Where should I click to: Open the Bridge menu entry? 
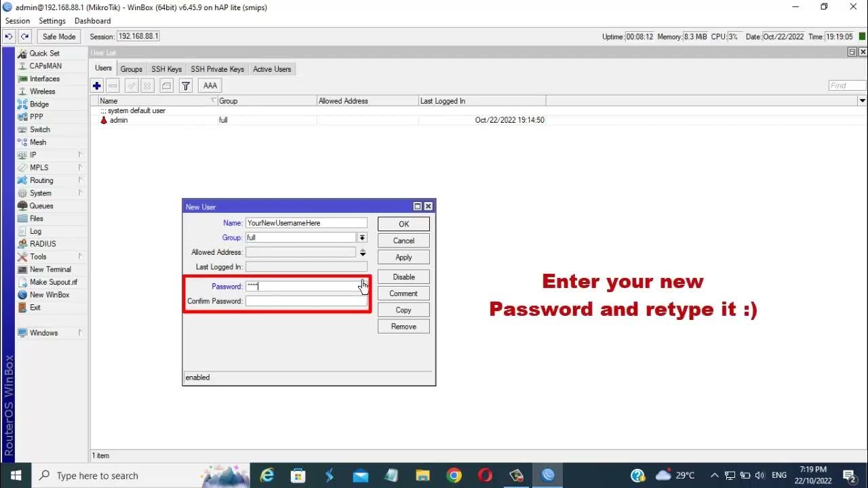click(x=39, y=104)
